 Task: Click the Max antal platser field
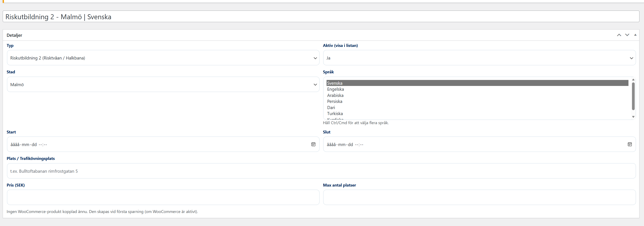(479, 197)
